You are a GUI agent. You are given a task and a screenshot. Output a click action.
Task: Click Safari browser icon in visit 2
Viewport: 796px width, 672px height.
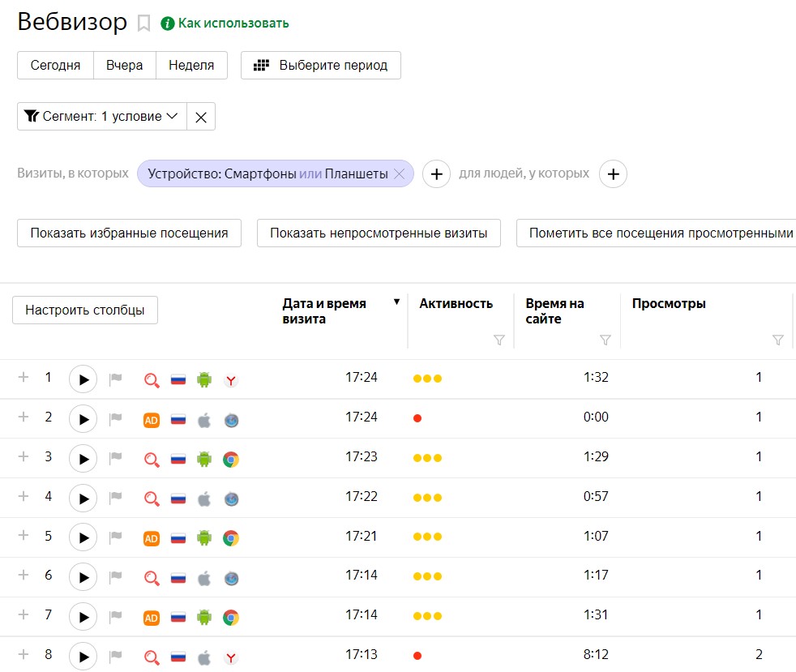click(231, 420)
